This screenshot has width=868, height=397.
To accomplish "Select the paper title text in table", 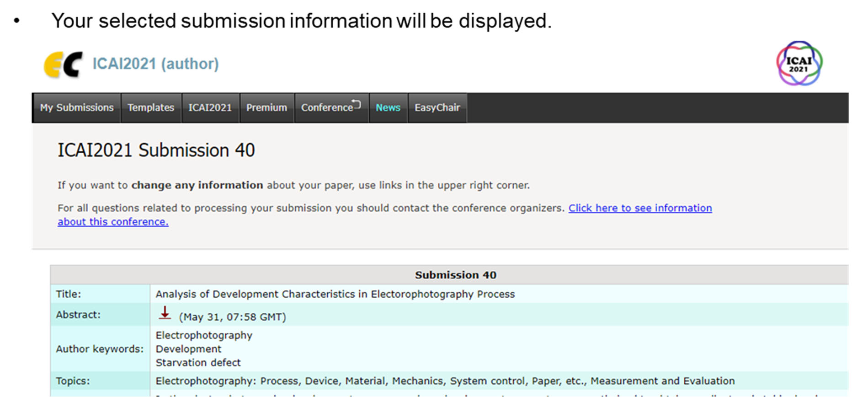I will [335, 294].
